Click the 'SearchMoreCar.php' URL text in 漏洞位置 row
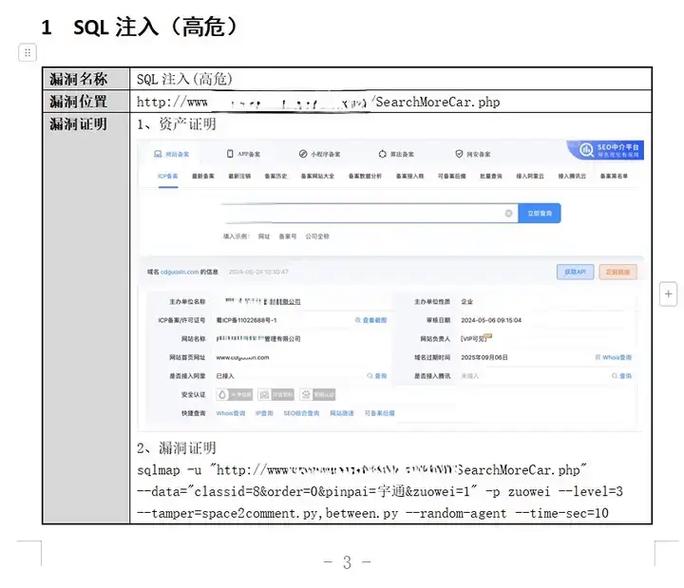 coord(438,102)
